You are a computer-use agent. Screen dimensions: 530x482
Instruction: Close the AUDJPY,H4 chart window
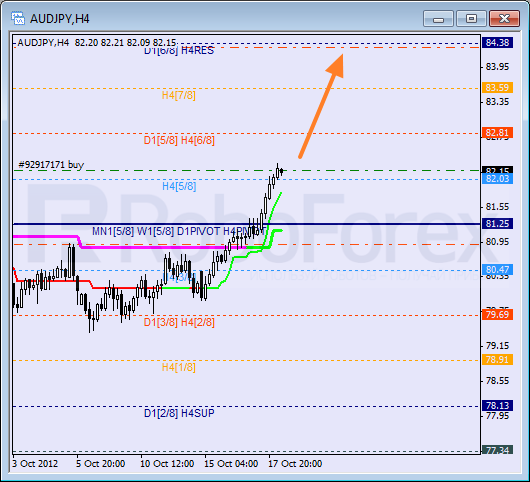click(504, 18)
